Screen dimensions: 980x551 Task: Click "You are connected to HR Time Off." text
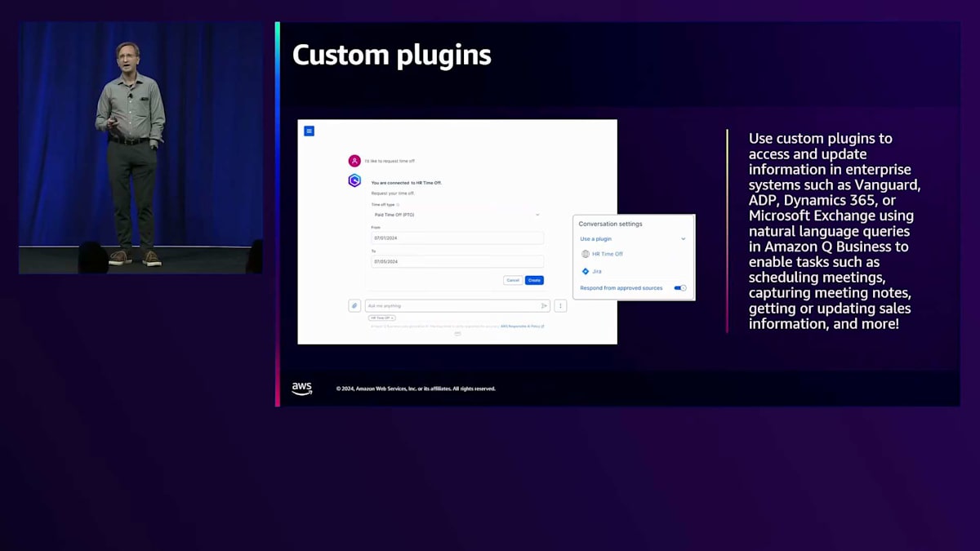(407, 183)
